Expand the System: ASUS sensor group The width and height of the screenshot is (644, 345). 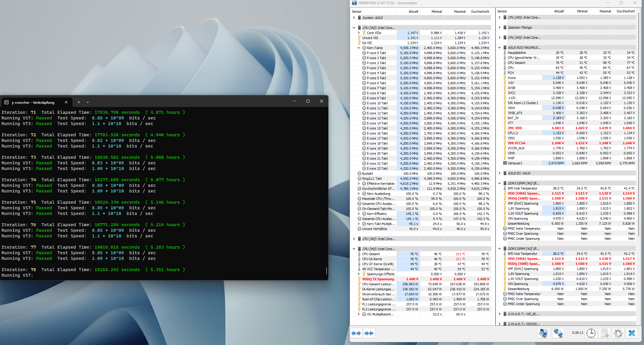pyautogui.click(x=354, y=18)
